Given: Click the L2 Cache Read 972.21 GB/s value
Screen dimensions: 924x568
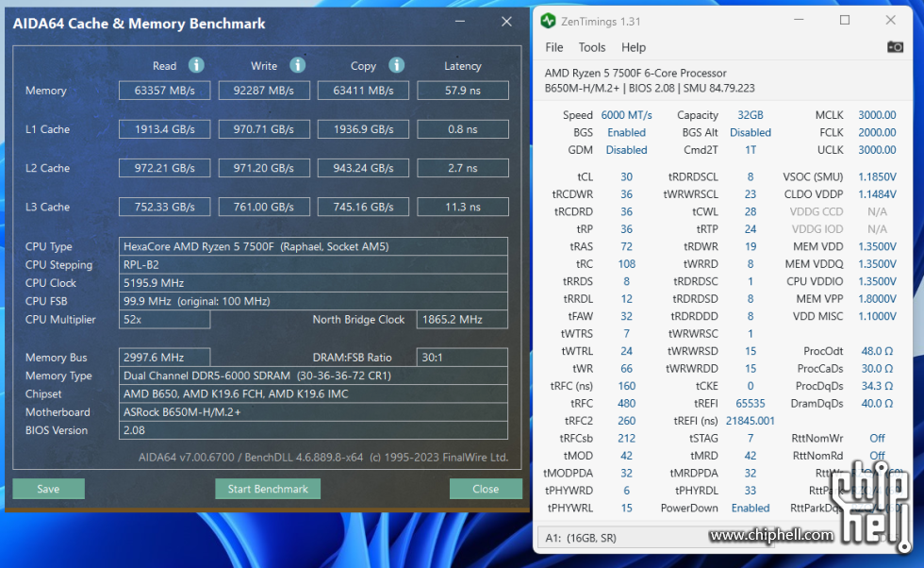Looking at the screenshot, I should tap(164, 168).
